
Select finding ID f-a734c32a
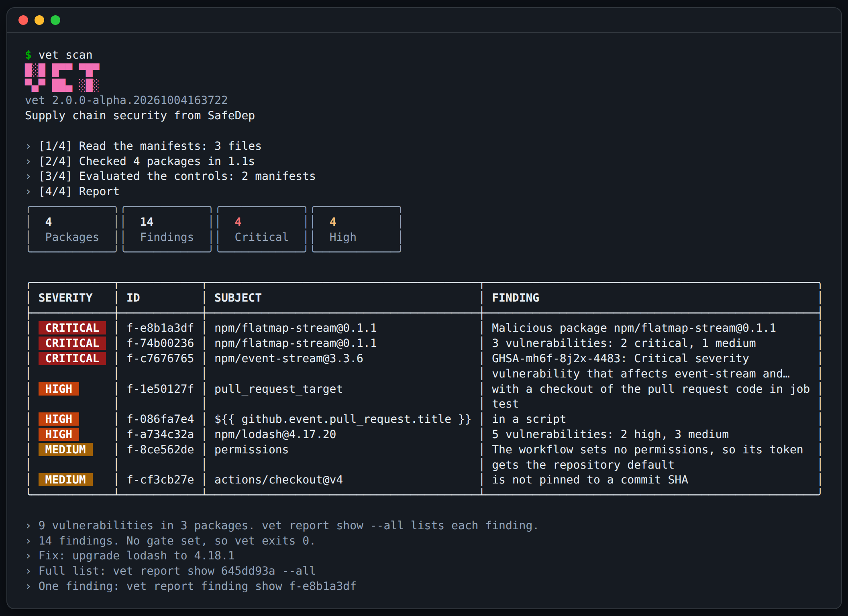pyautogui.click(x=160, y=434)
